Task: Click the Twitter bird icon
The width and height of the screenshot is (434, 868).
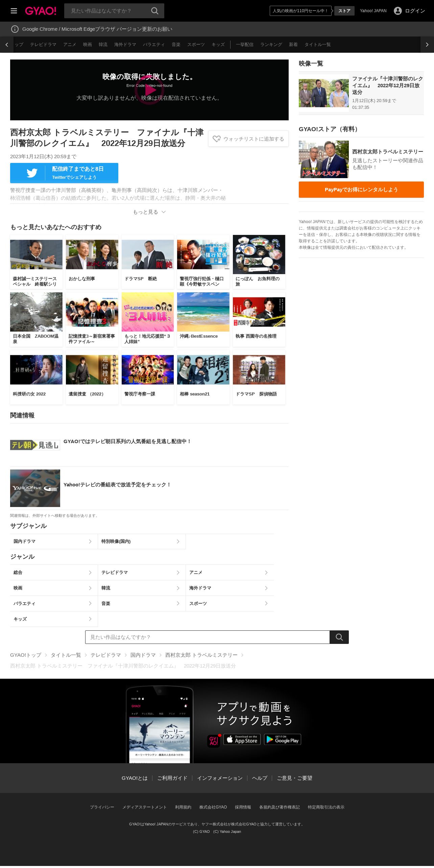Action: pyautogui.click(x=32, y=173)
